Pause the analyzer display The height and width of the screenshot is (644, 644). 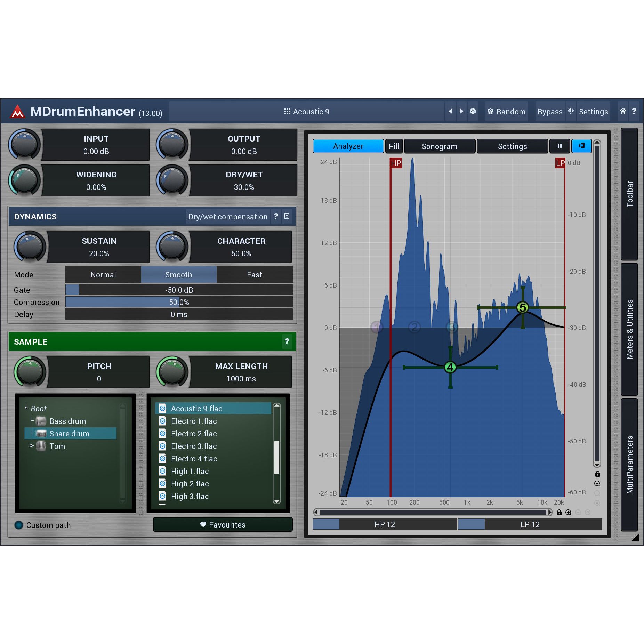[x=560, y=146]
